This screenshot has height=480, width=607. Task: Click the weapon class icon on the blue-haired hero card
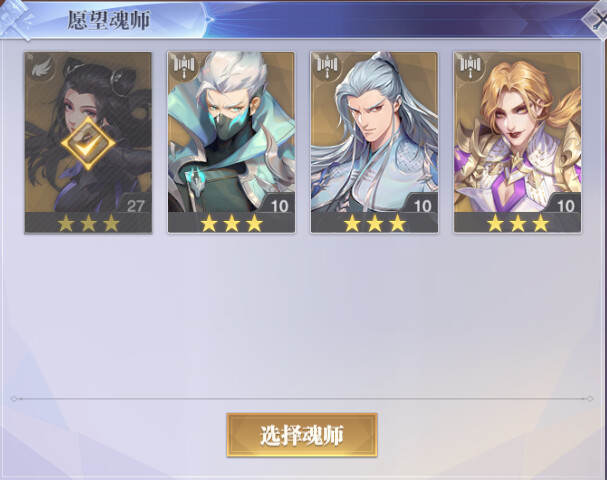tap(326, 66)
